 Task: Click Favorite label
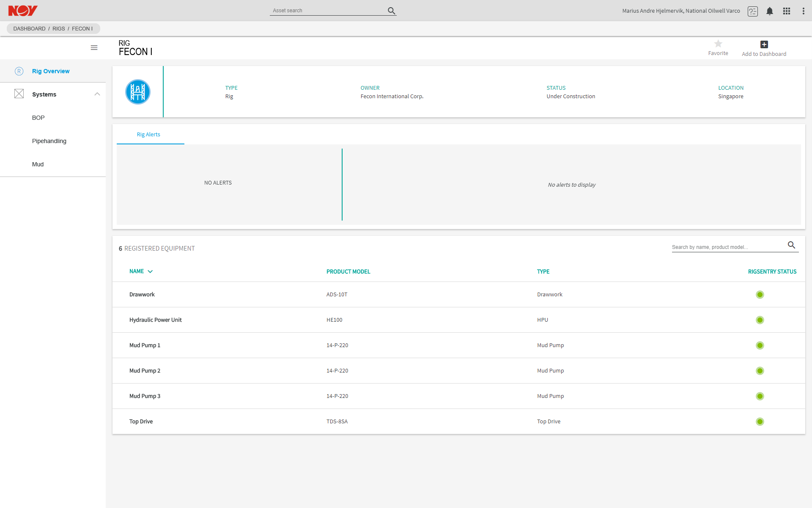point(718,53)
